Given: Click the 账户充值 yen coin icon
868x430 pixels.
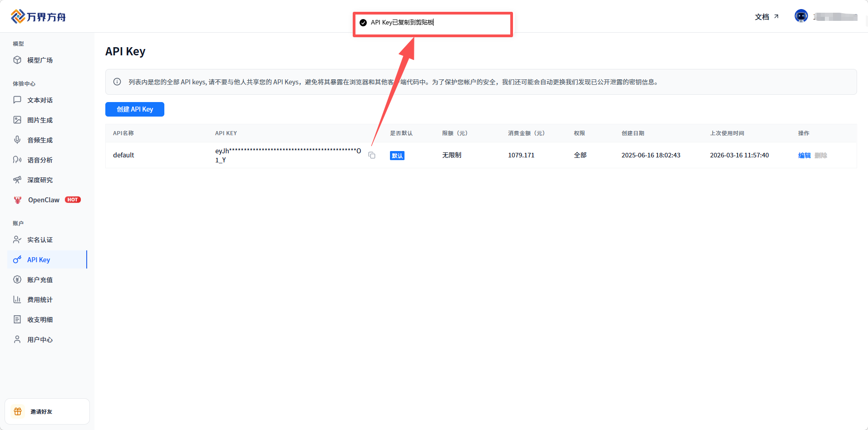Looking at the screenshot, I should tap(17, 279).
